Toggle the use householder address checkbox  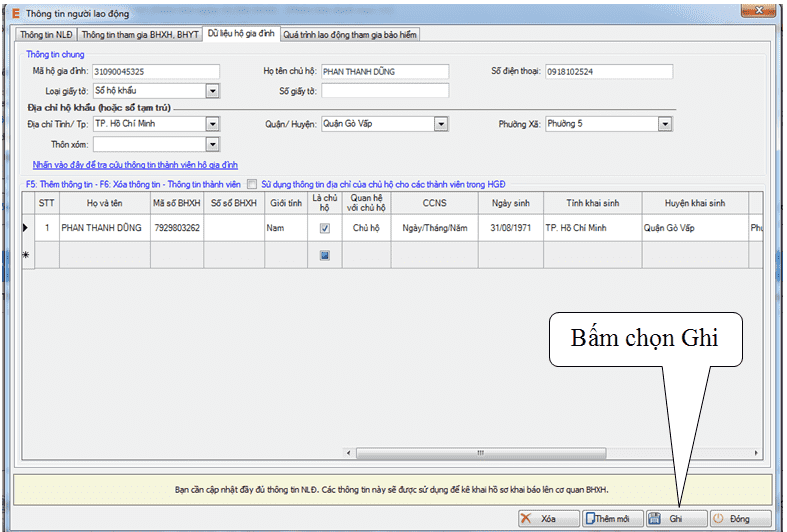pyautogui.click(x=253, y=184)
